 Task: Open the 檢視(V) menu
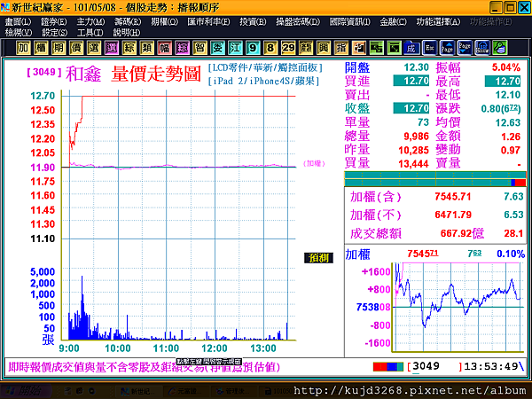[x=19, y=33]
